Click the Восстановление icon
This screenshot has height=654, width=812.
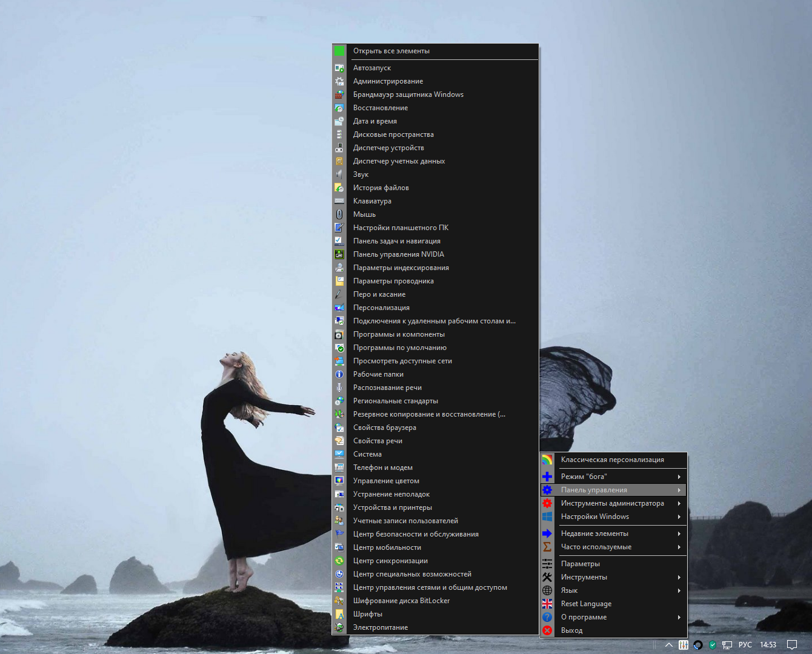coord(339,108)
